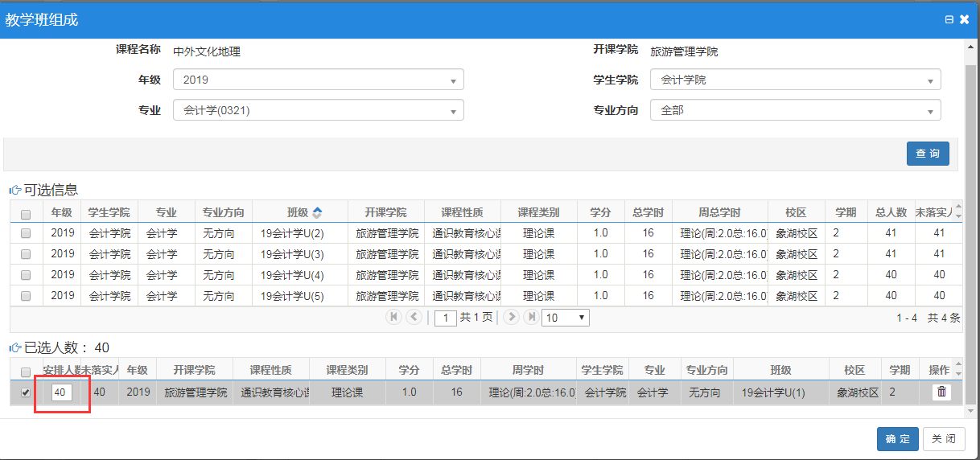Click the trash delete icon in 操作 column

point(941,392)
